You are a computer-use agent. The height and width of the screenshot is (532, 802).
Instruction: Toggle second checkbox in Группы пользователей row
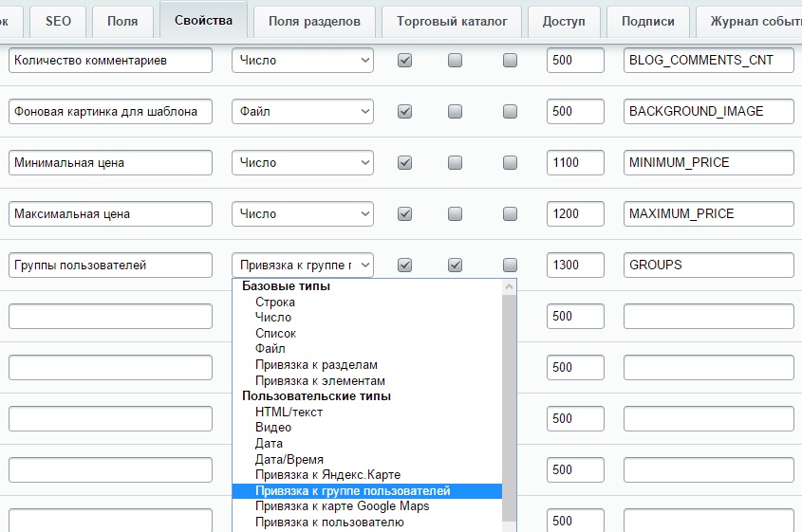pyautogui.click(x=456, y=265)
